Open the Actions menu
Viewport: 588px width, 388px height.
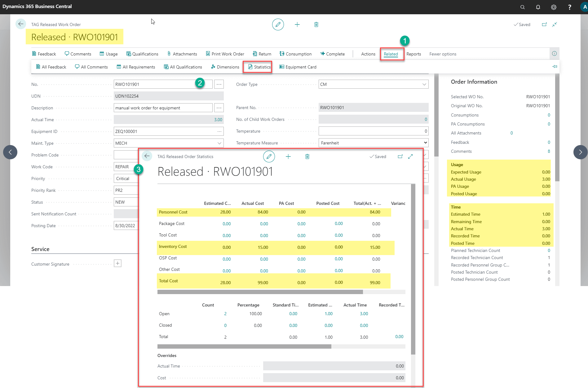click(368, 54)
